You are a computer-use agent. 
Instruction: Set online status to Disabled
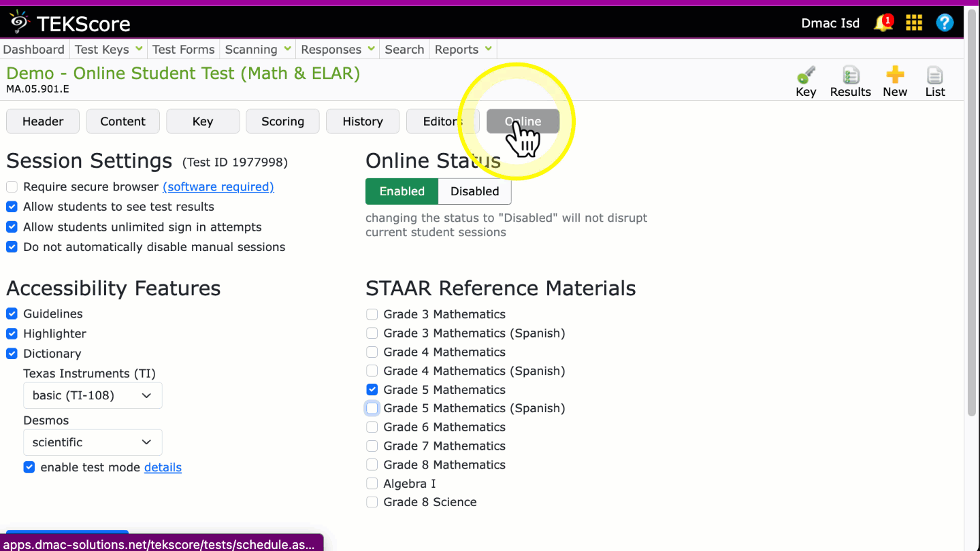pyautogui.click(x=475, y=191)
